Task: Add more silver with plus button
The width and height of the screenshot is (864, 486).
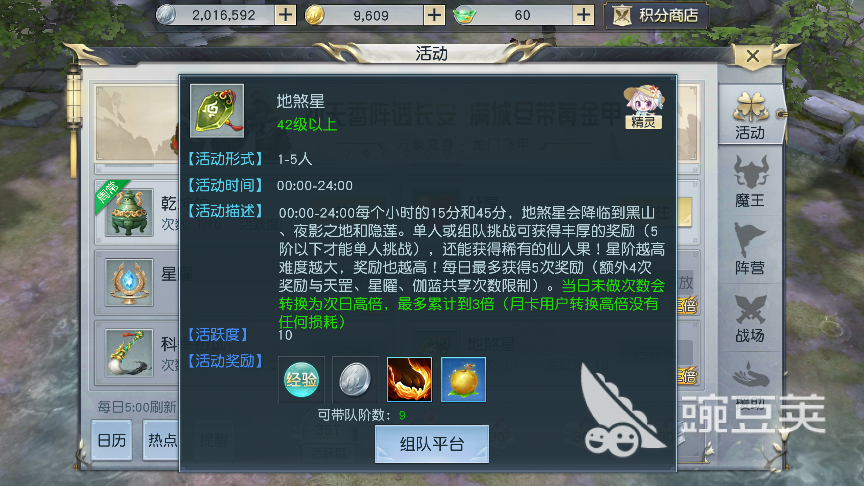Action: tap(285, 15)
